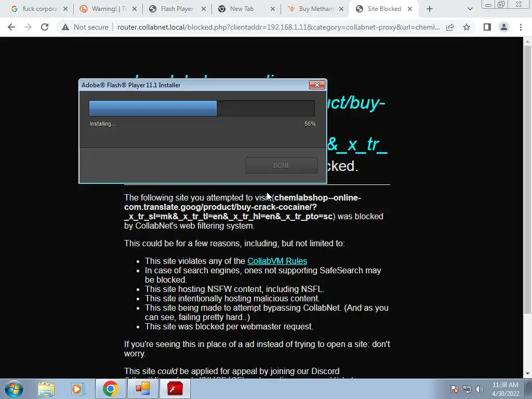Screen dimensions: 532x399
Task: Open the Chrome three-dot menu
Action: click(x=521, y=27)
